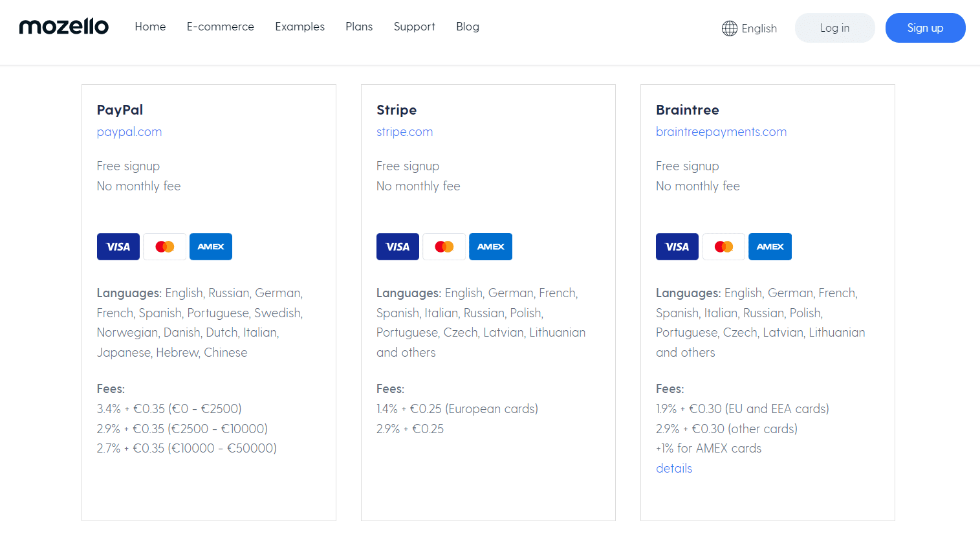The height and width of the screenshot is (538, 980).
Task: Click the AMEX icon in Stripe card
Action: (x=490, y=247)
